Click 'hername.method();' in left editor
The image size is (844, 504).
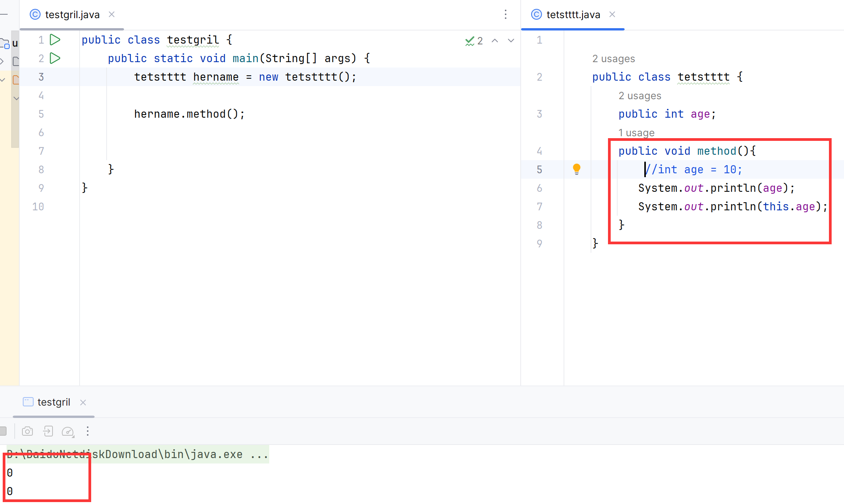(x=189, y=114)
